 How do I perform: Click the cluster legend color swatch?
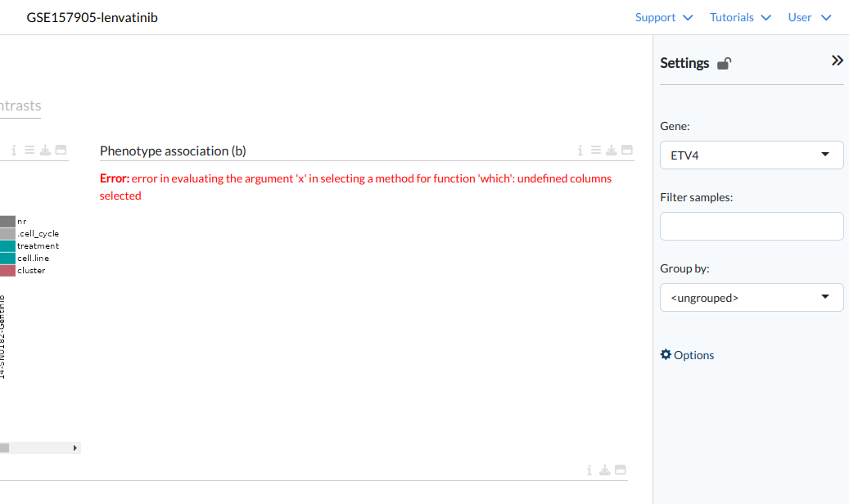pyautogui.click(x=7, y=271)
